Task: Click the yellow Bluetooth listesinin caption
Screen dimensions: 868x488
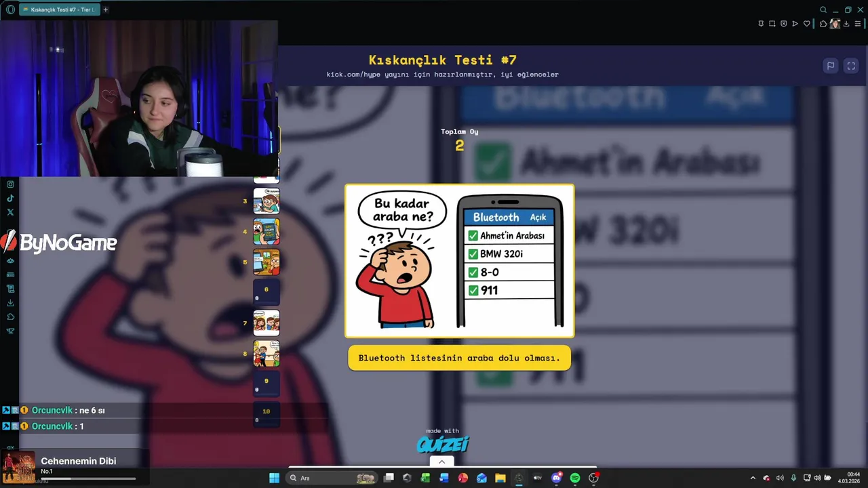Action: click(x=460, y=358)
